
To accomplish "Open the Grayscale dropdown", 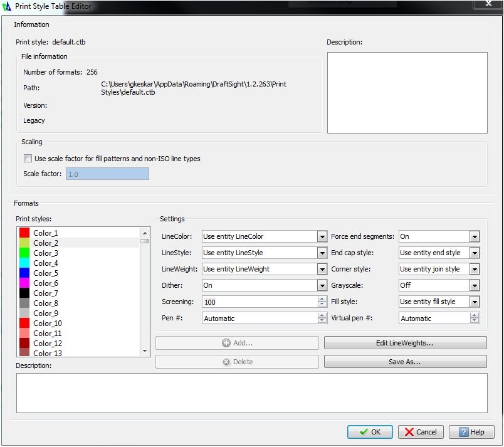I will 475,286.
